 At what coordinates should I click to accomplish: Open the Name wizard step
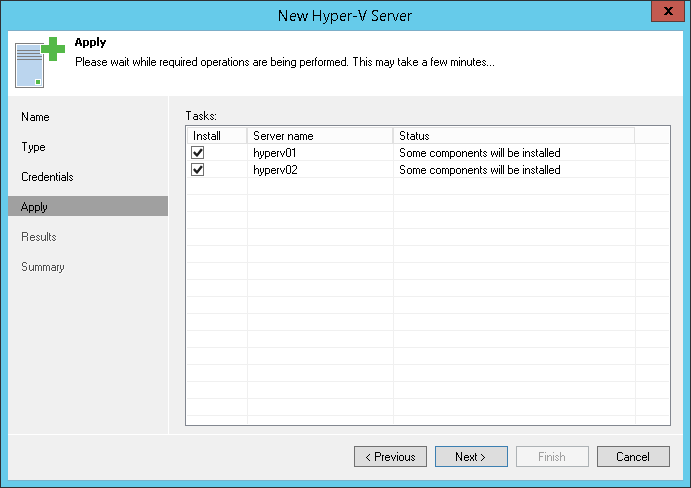pyautogui.click(x=35, y=117)
